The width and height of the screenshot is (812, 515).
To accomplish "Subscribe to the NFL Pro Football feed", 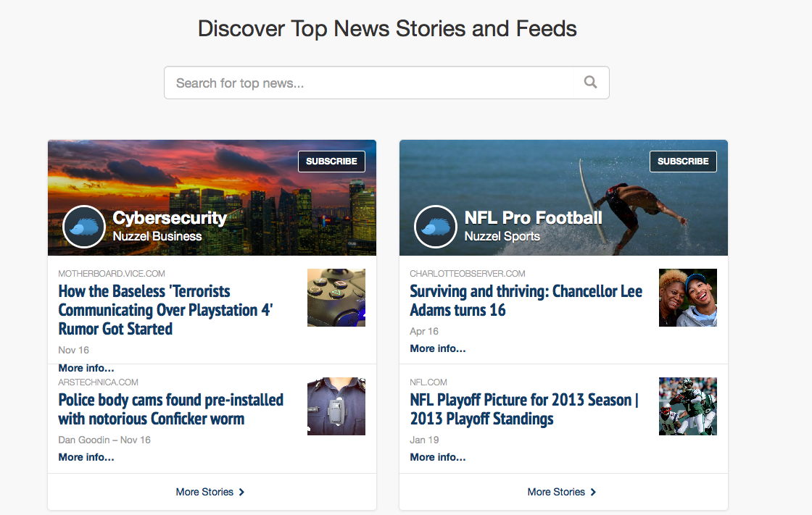I will pyautogui.click(x=682, y=161).
